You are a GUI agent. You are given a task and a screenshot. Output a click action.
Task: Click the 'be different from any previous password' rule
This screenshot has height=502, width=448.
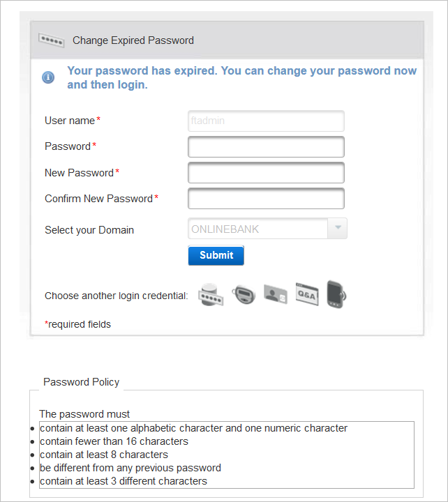[130, 468]
